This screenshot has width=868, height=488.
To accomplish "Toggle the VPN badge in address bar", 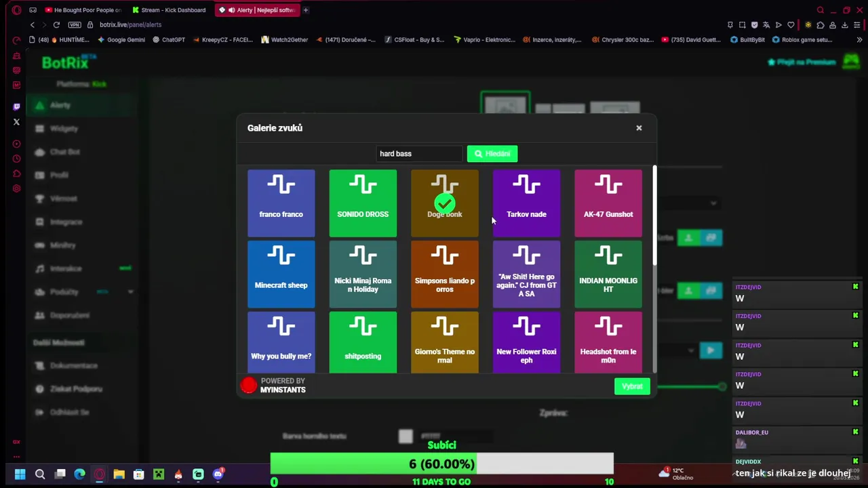I will [x=75, y=25].
